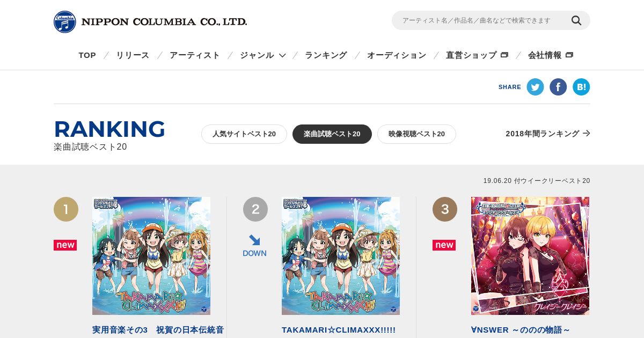The image size is (644, 338).
Task: Select 楽曲試聴ベスト20 tab
Action: pyautogui.click(x=332, y=134)
